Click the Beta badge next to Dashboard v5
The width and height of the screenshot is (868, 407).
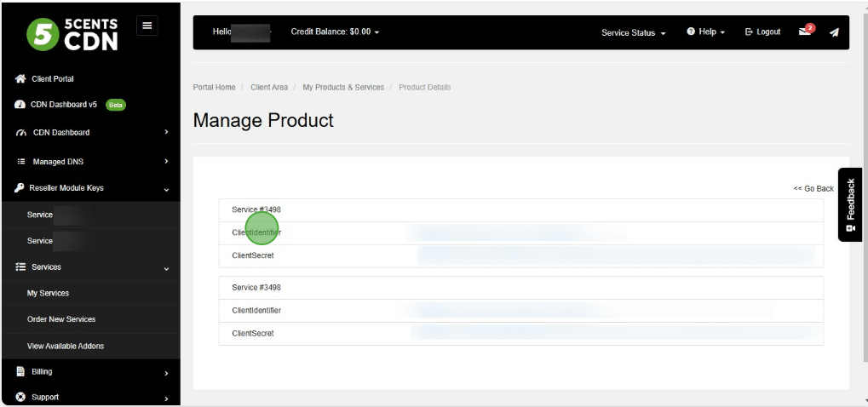tap(115, 105)
